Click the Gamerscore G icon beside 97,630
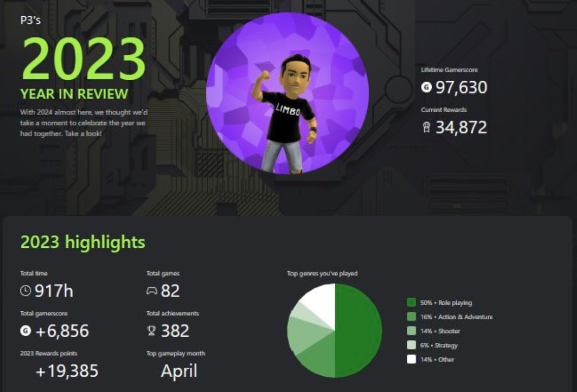The width and height of the screenshot is (577, 392). (426, 87)
